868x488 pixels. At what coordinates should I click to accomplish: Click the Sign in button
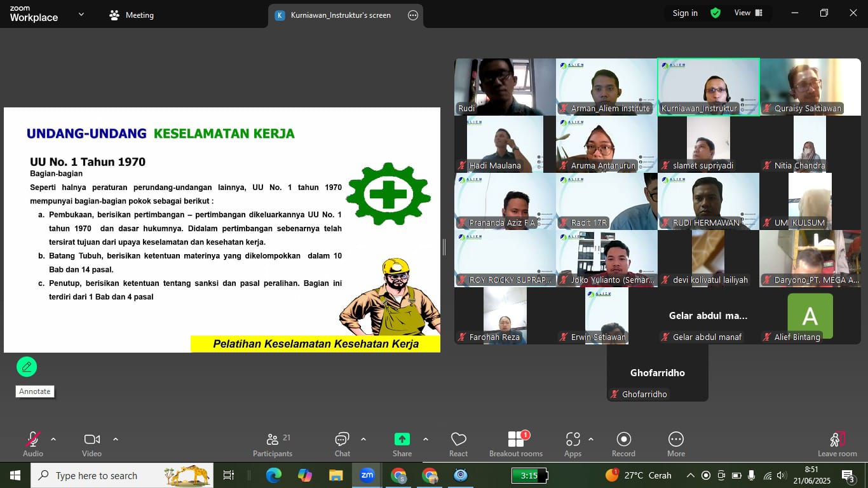pos(685,13)
